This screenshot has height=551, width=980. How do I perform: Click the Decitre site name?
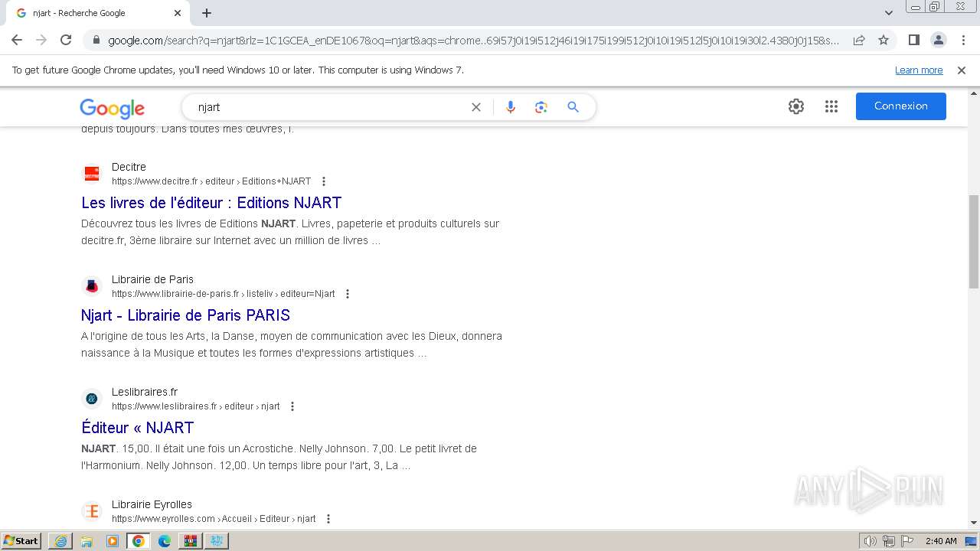(129, 167)
